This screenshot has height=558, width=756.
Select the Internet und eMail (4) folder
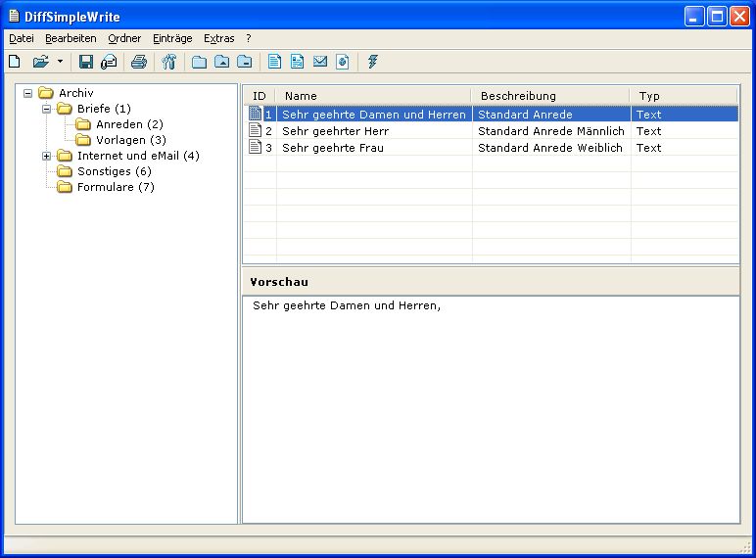tap(138, 156)
